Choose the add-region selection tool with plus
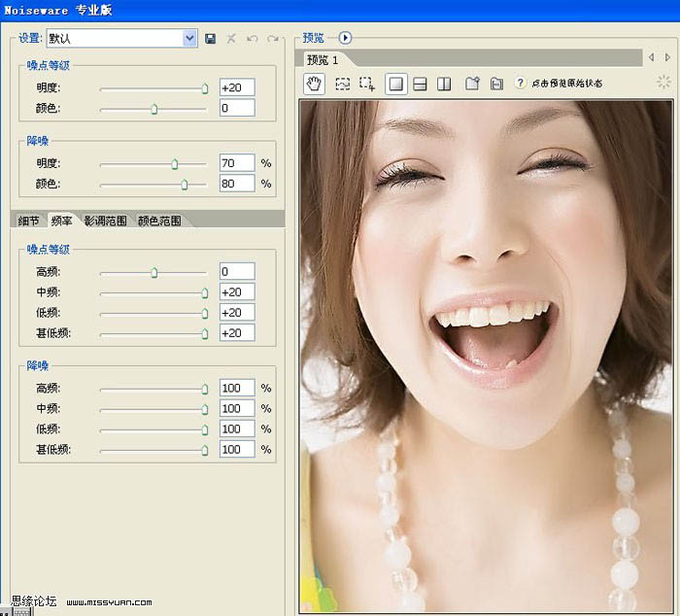The height and width of the screenshot is (616, 680). pos(367,85)
